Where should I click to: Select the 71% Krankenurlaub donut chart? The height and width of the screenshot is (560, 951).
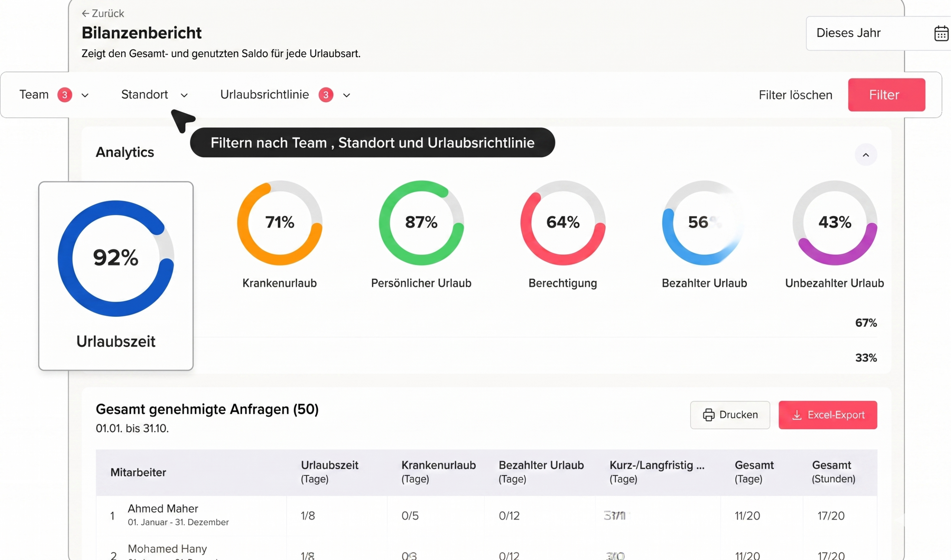click(279, 223)
